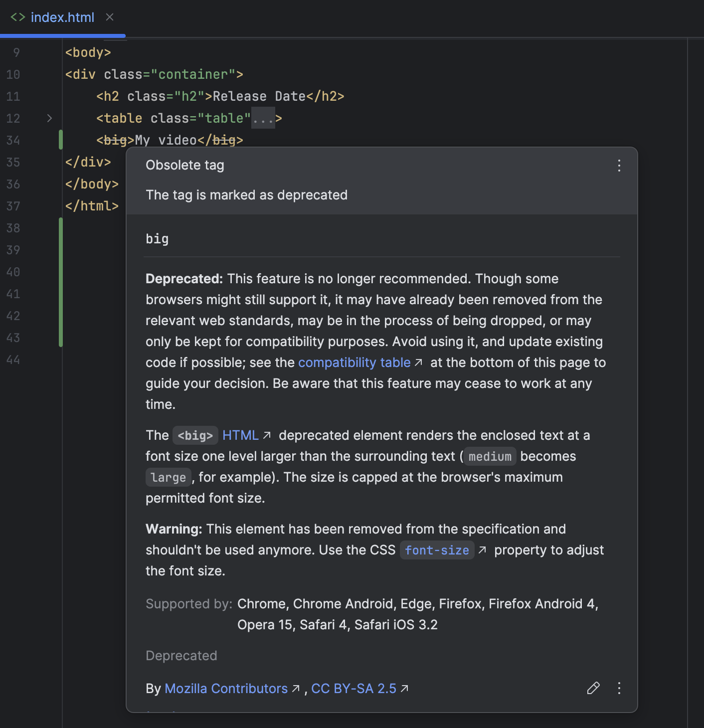Click the external-link arrow after the HTML link
This screenshot has height=728, width=704.
[267, 435]
